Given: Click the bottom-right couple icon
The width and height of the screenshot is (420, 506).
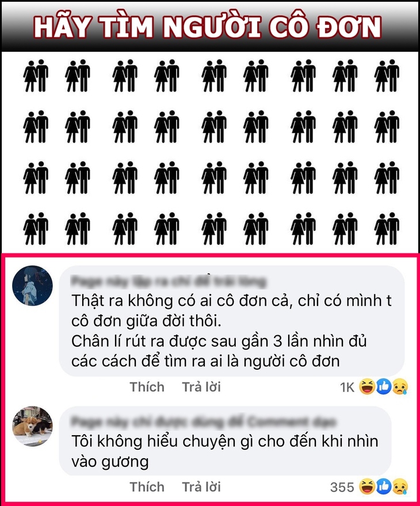Looking at the screenshot, I should [x=387, y=228].
